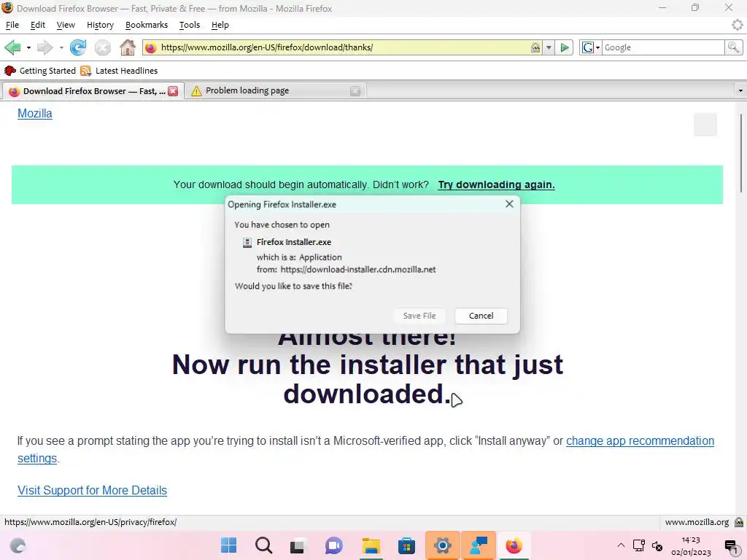Close the Download Firefox Browser tab
Screen dimensions: 747x560
173,91
